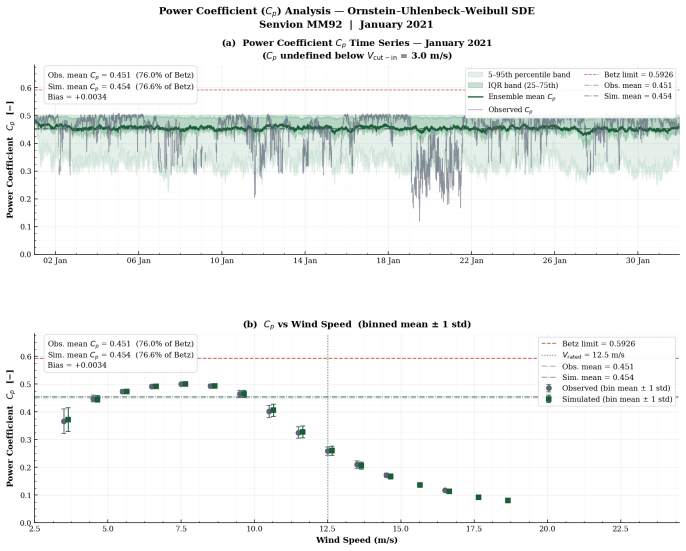Click the IQR band (25-75th) legend swatch
This screenshot has height=551, width=686.
tap(475, 85)
